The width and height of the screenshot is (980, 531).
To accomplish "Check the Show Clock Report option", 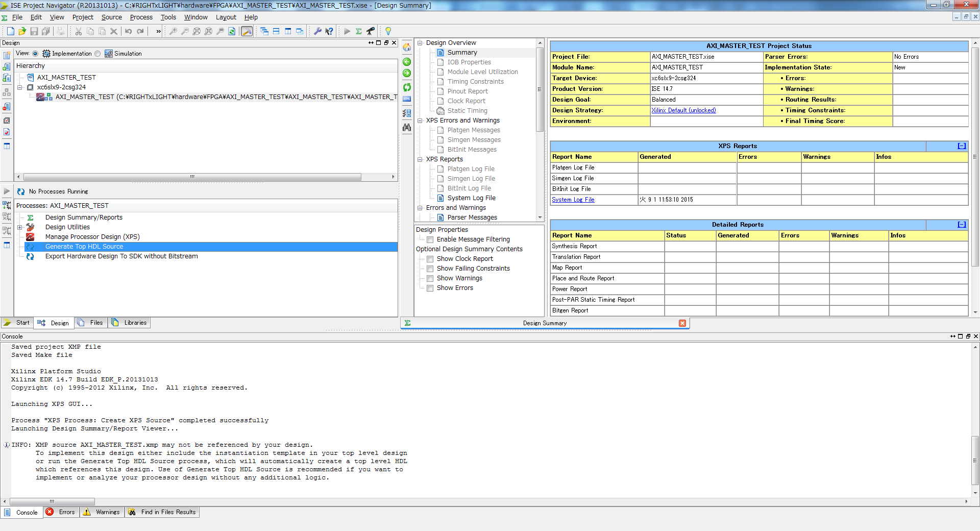I will point(430,259).
